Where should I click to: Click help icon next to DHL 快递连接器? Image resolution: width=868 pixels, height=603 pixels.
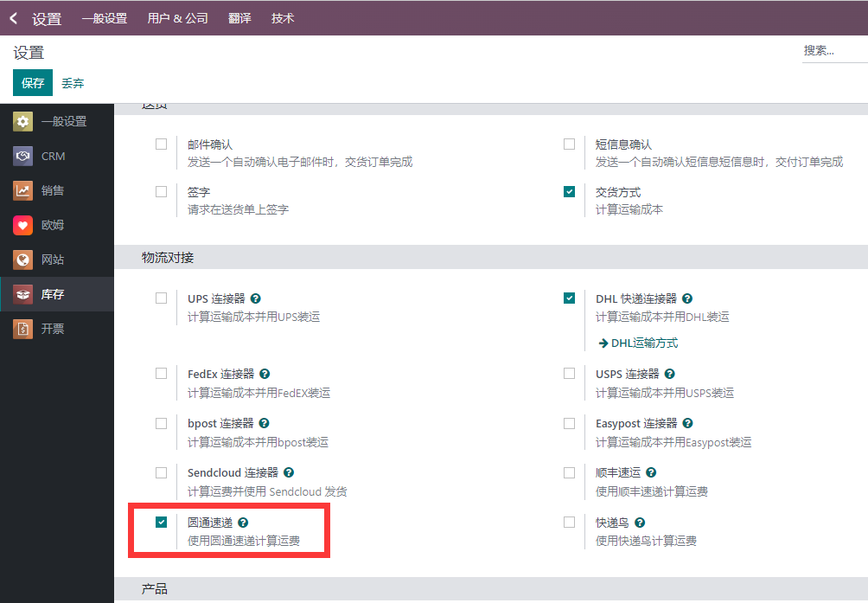point(687,298)
